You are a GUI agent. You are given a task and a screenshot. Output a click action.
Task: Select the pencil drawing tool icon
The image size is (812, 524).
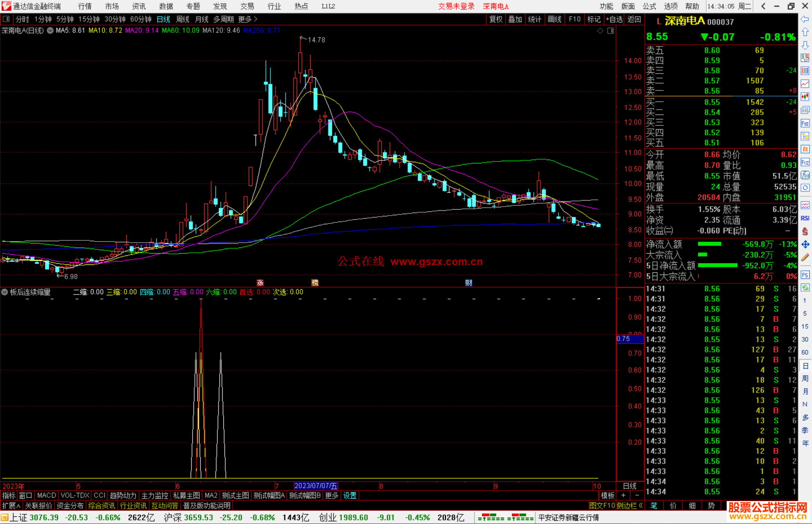click(x=805, y=258)
